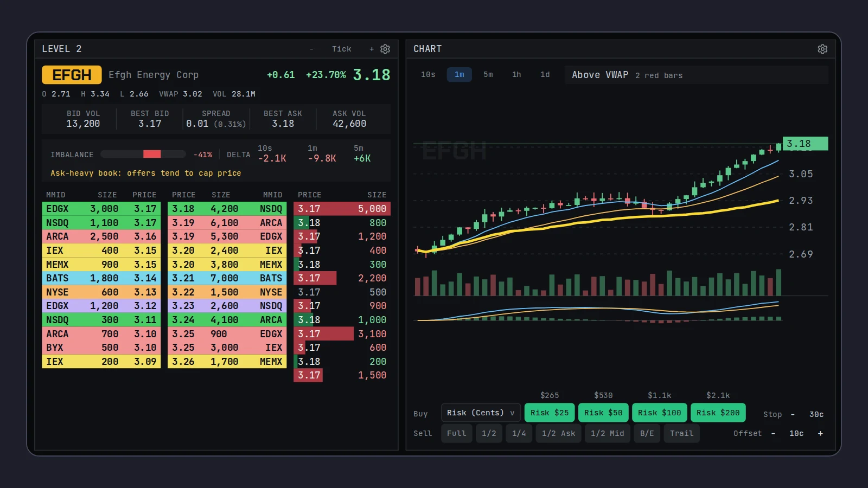This screenshot has height=488, width=868.
Task: Select the 5m chart timeframe
Action: 488,74
